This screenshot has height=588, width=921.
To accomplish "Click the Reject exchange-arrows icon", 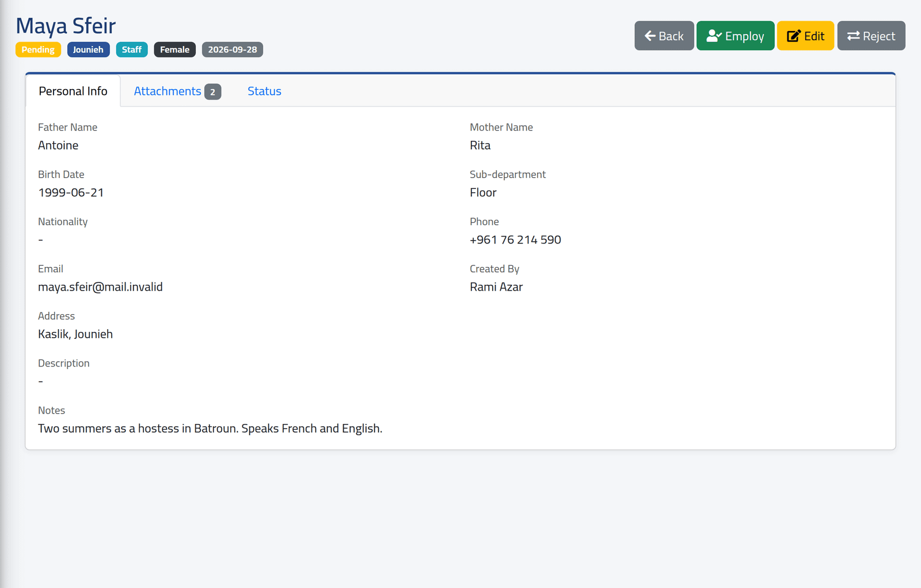I will (854, 36).
